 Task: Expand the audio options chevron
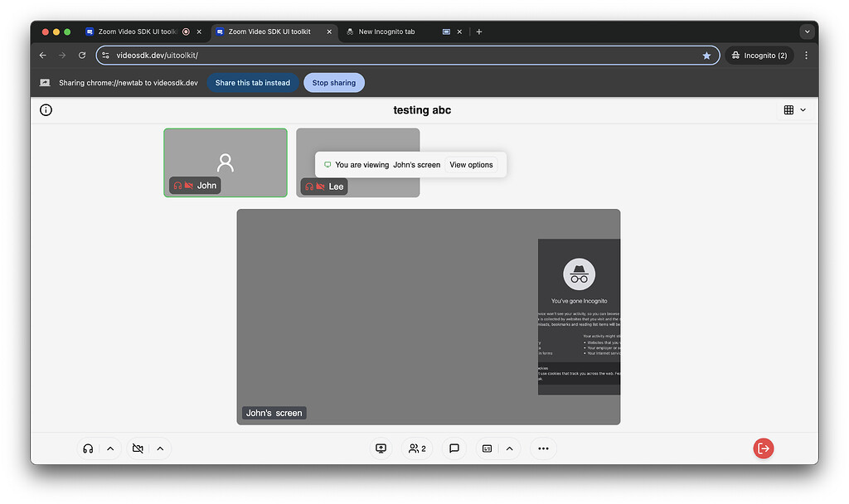tap(109, 448)
